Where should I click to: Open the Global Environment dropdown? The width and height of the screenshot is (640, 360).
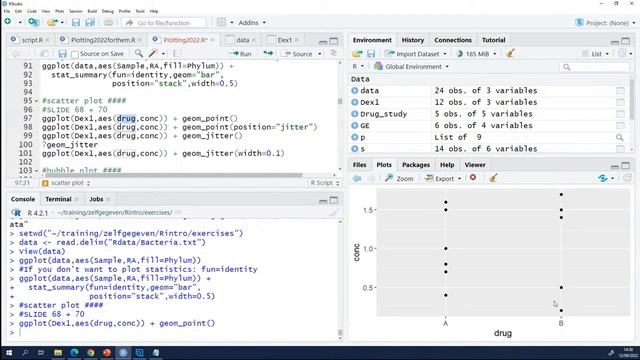(x=411, y=67)
